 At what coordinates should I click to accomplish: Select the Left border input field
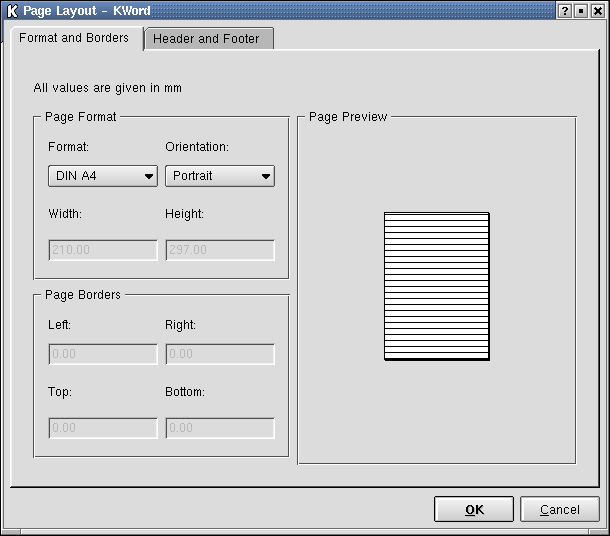[x=103, y=354]
